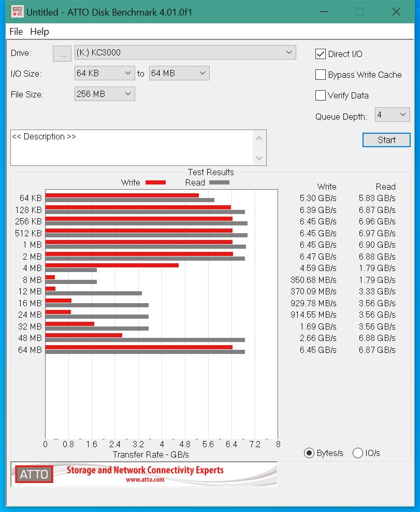Click the 370.09 MB/s write value
This screenshot has height=512, width=420.
(313, 291)
